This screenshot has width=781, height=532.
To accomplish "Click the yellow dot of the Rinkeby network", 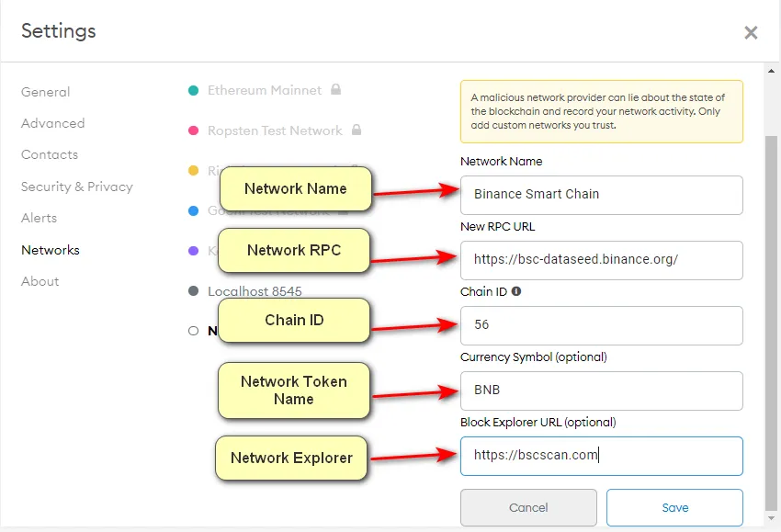I will coord(193,170).
